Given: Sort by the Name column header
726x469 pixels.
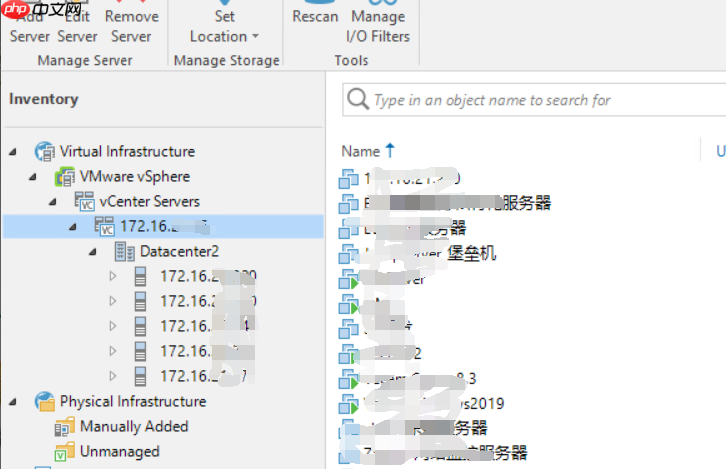Looking at the screenshot, I should (x=361, y=151).
